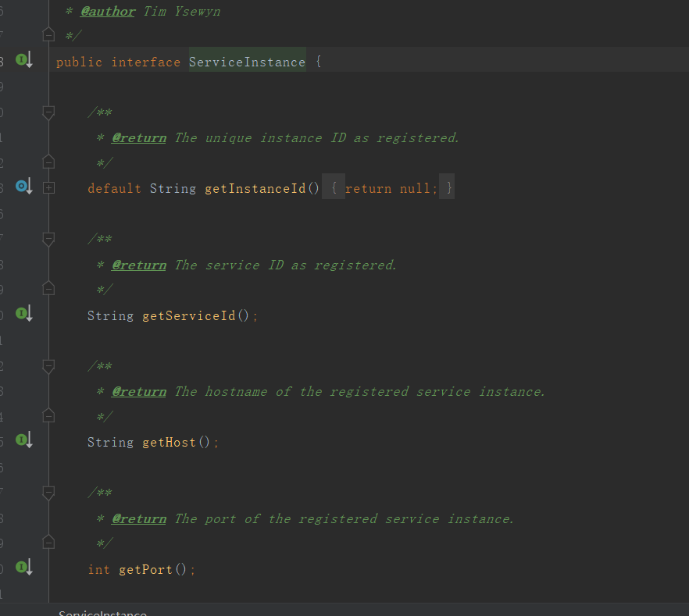Select the ServiceInstance breadcrumb at the bottom

click(102, 612)
